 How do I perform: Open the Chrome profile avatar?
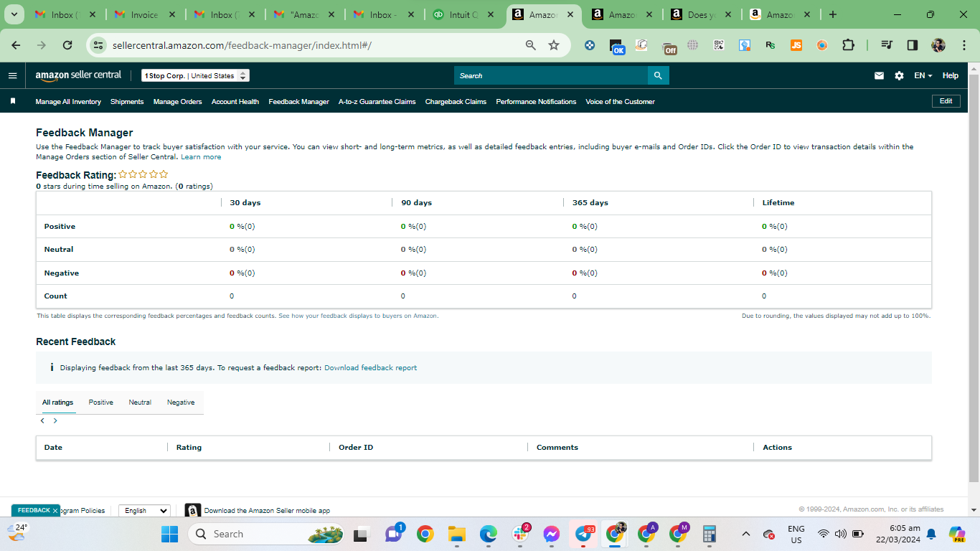coord(938,45)
